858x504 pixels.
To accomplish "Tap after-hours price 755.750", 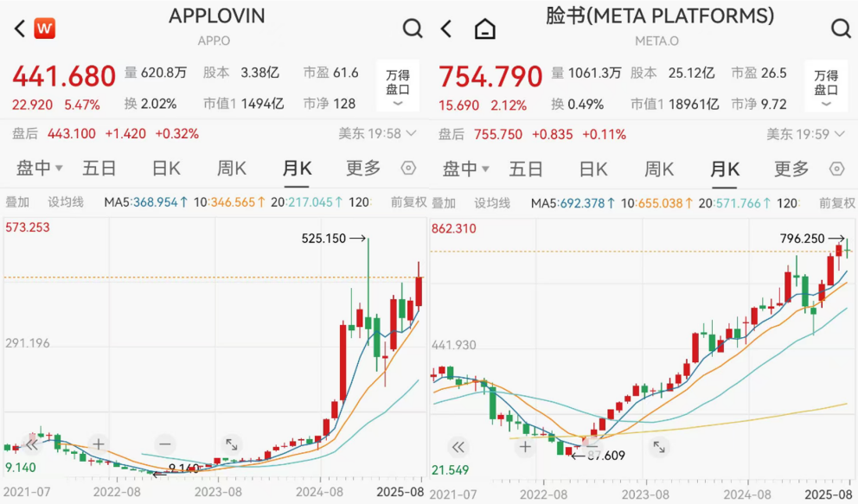I will (x=498, y=134).
